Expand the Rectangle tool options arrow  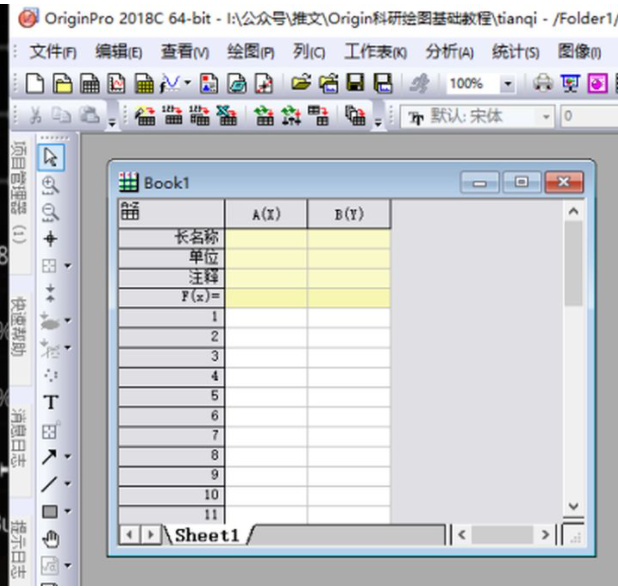point(68,511)
